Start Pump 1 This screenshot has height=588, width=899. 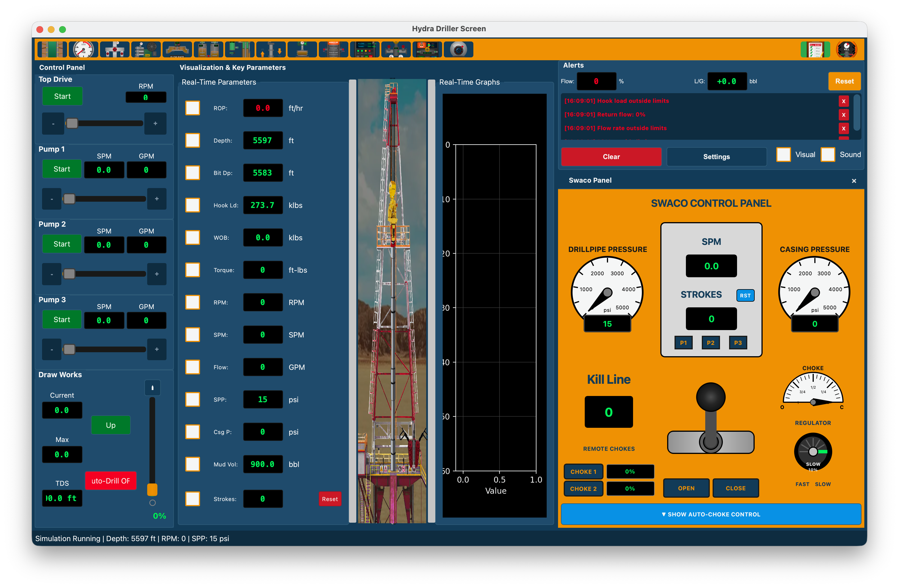pyautogui.click(x=62, y=169)
